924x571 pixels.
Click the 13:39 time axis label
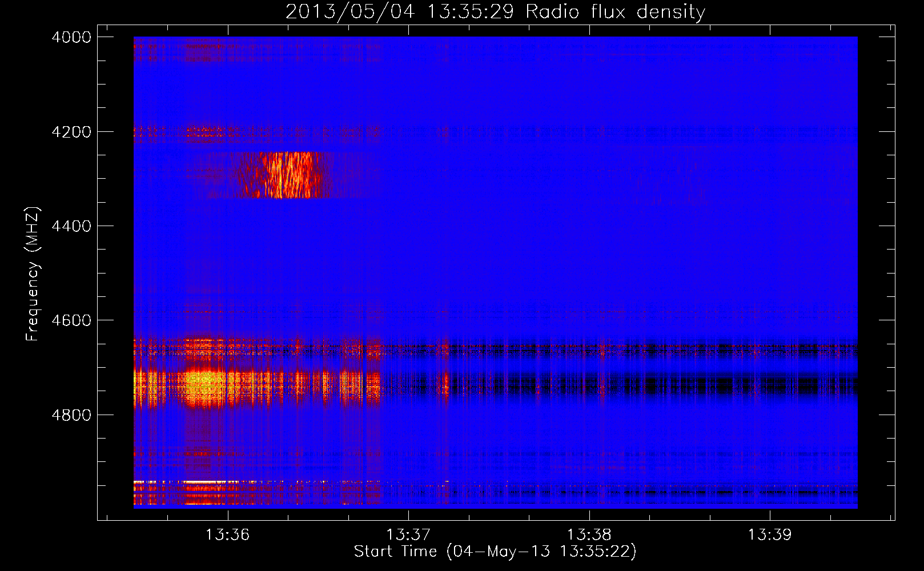pyautogui.click(x=770, y=535)
